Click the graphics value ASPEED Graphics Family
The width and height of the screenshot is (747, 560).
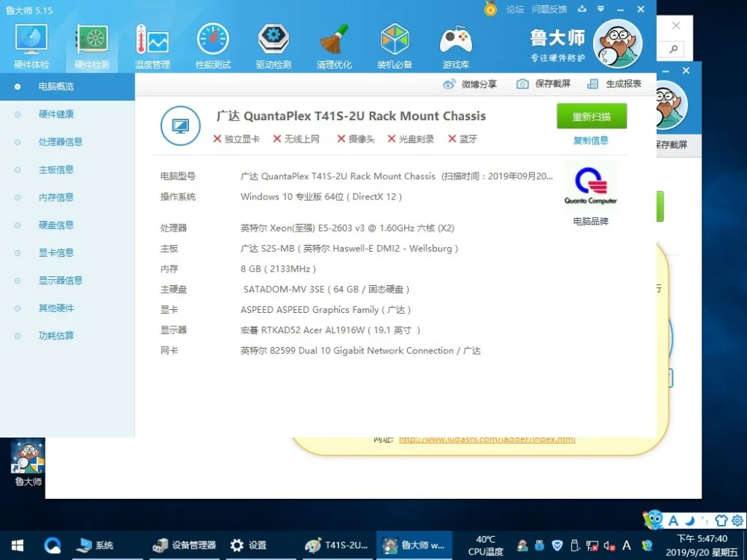326,310
